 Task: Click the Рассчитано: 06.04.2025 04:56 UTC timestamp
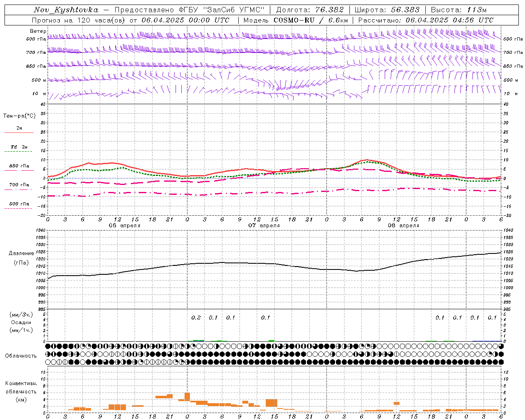(x=426, y=20)
